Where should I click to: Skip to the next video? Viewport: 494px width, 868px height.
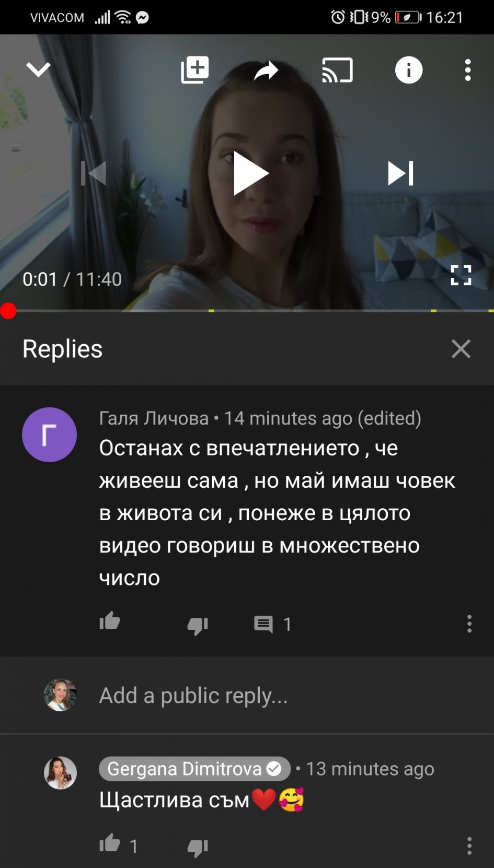coord(400,173)
